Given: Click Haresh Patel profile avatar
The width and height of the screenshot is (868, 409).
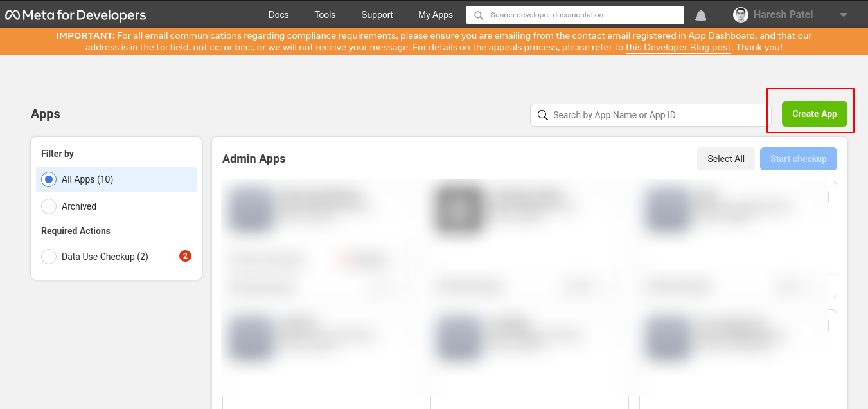Looking at the screenshot, I should click(741, 15).
